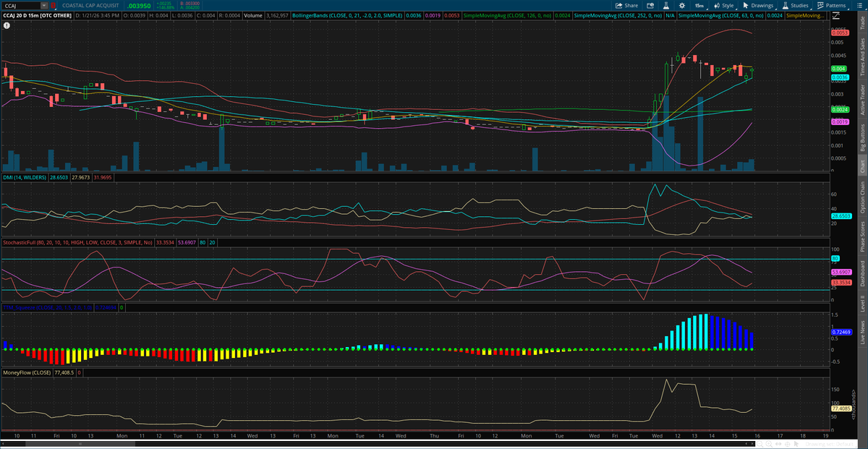Click the A: .004200 ask quote
This screenshot has height=449, width=868.
coord(189,7)
